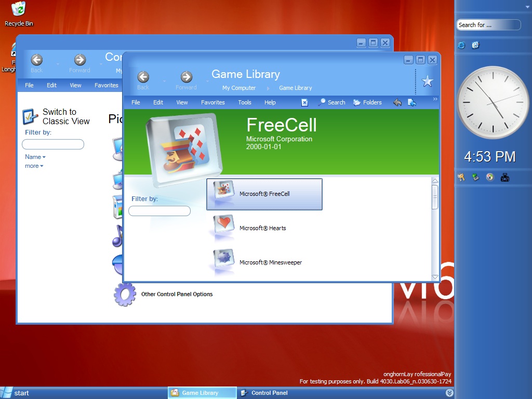Image resolution: width=532 pixels, height=399 pixels.
Task: Click the music note category icon
Action: click(x=117, y=236)
